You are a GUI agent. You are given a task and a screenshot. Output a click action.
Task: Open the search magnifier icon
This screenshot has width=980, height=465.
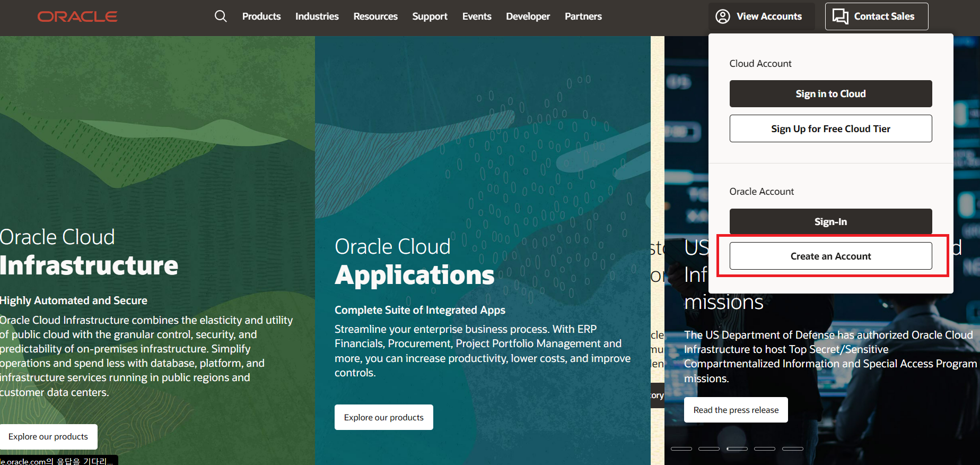(x=221, y=16)
